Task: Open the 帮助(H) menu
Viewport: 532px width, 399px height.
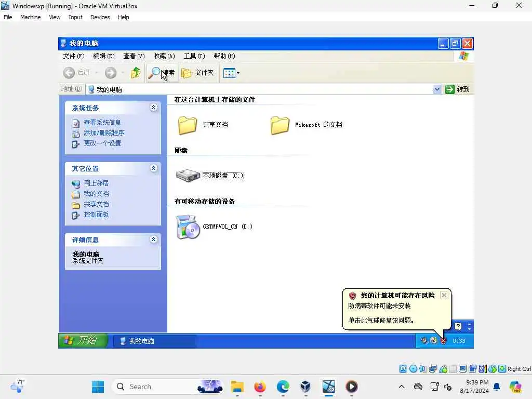Action: coord(224,56)
